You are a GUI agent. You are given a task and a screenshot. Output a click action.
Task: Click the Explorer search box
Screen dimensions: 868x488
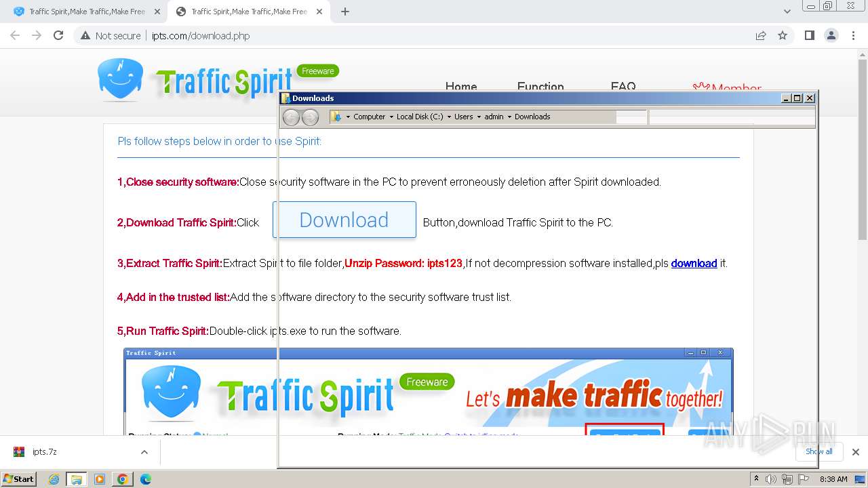click(731, 117)
